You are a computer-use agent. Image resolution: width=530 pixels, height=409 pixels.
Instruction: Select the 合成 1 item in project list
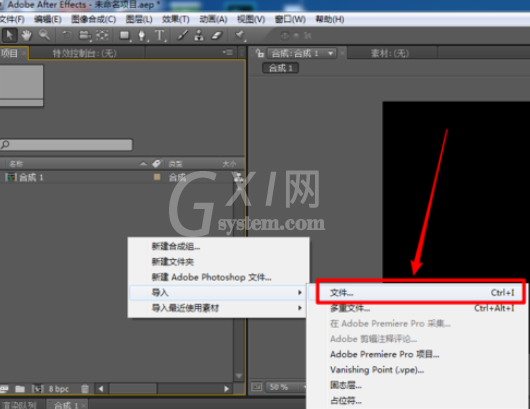pos(31,177)
